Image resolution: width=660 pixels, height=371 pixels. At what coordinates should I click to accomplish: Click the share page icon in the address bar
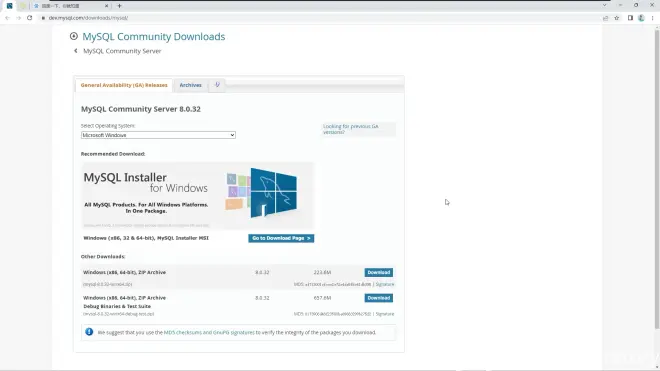point(605,18)
